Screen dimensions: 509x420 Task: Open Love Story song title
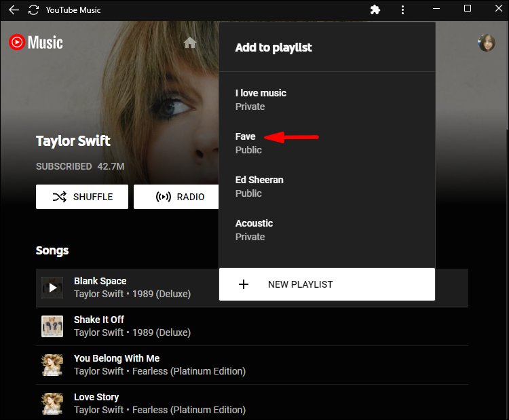tap(96, 397)
